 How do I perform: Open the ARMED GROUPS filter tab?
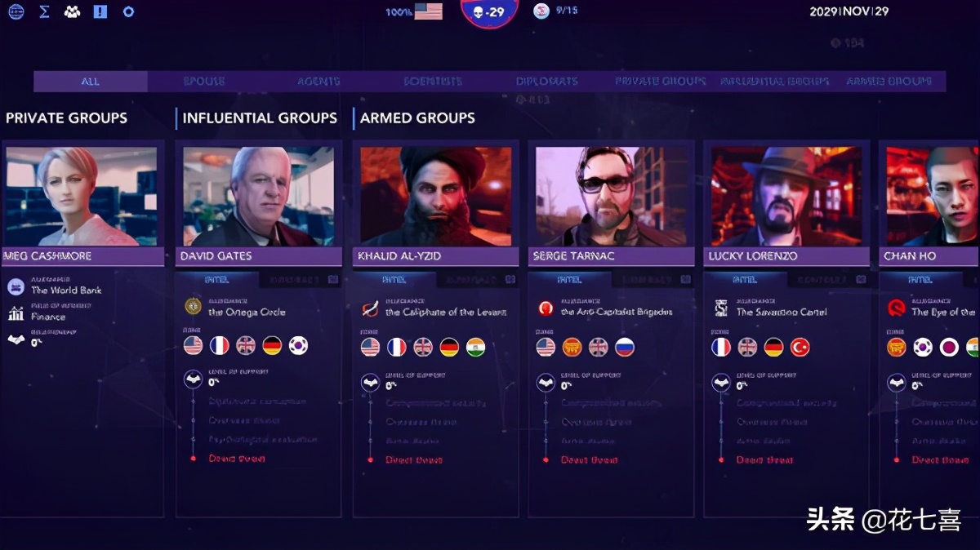[x=889, y=82]
